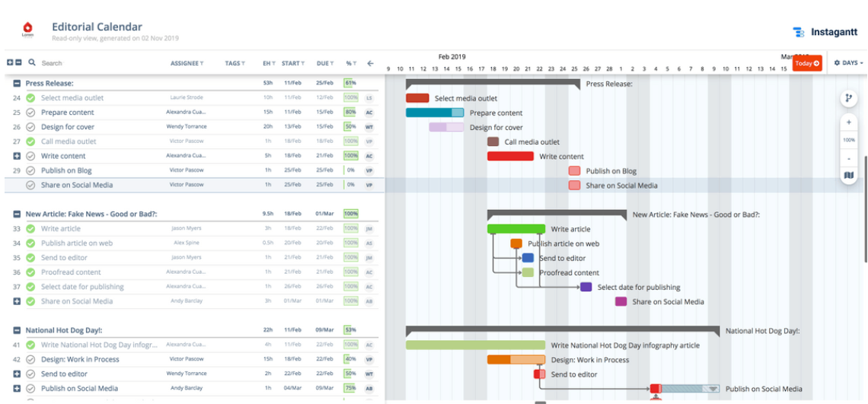
Task: Toggle completion of Select date for publishing
Action: [30, 287]
